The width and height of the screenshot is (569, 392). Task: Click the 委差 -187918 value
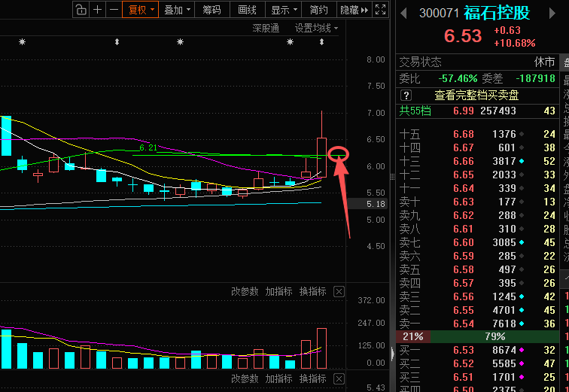click(x=535, y=78)
